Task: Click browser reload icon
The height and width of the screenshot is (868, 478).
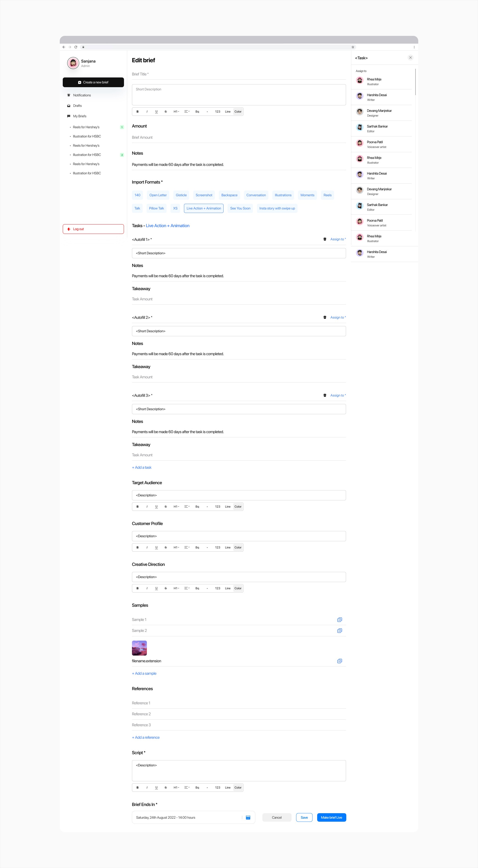Action: pyautogui.click(x=76, y=47)
